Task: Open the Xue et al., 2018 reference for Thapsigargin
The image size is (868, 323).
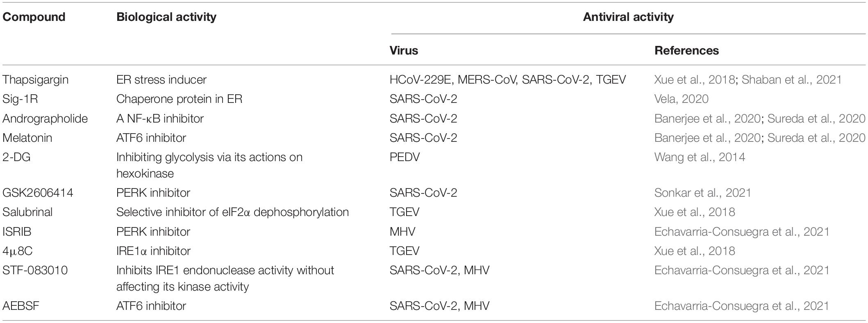Action: click(694, 80)
